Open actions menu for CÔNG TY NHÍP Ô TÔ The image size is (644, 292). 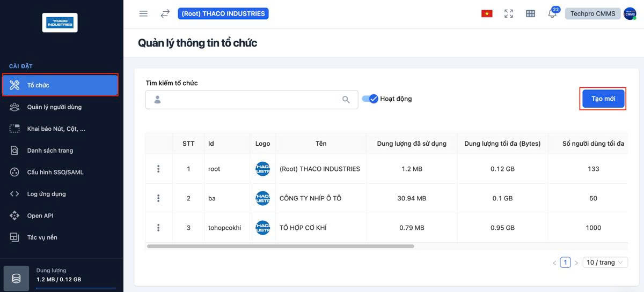point(158,198)
